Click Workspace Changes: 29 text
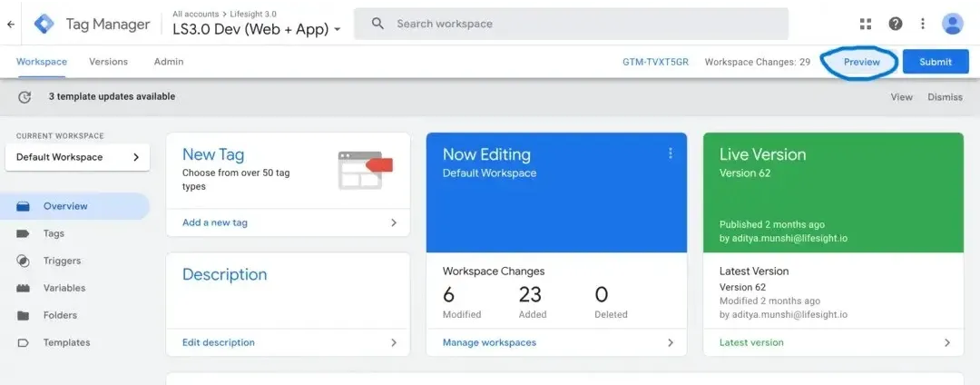This screenshot has height=385, width=980. [x=758, y=62]
